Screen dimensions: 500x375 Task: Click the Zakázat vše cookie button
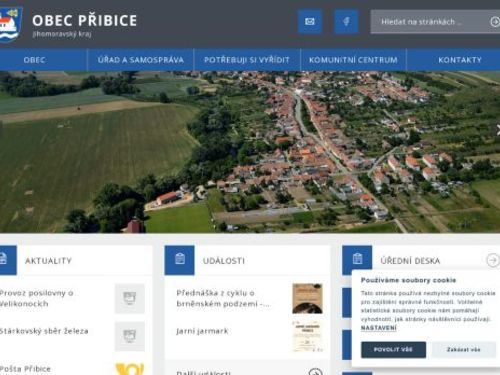coord(464,350)
